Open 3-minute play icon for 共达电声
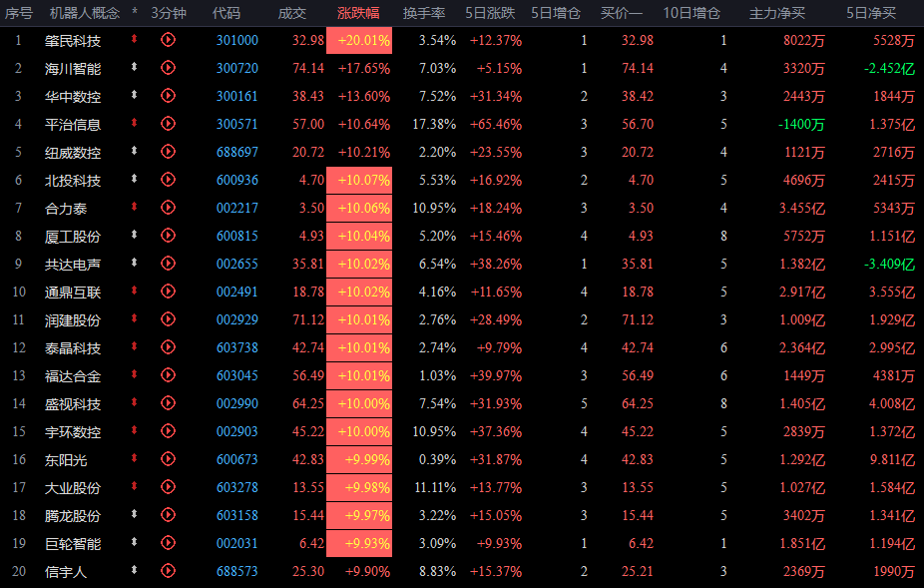Viewport: 924px width, 588px height. pyautogui.click(x=168, y=264)
